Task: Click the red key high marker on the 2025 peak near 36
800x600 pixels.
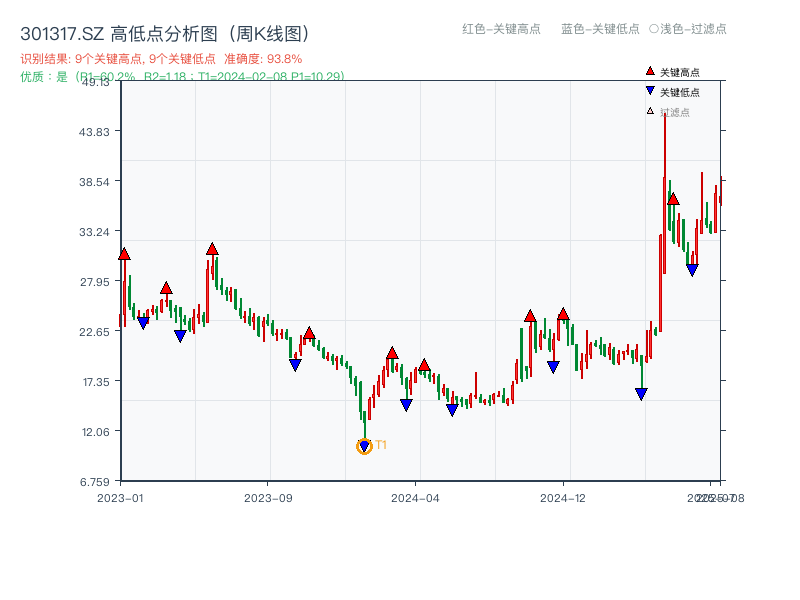Action: pos(673,199)
